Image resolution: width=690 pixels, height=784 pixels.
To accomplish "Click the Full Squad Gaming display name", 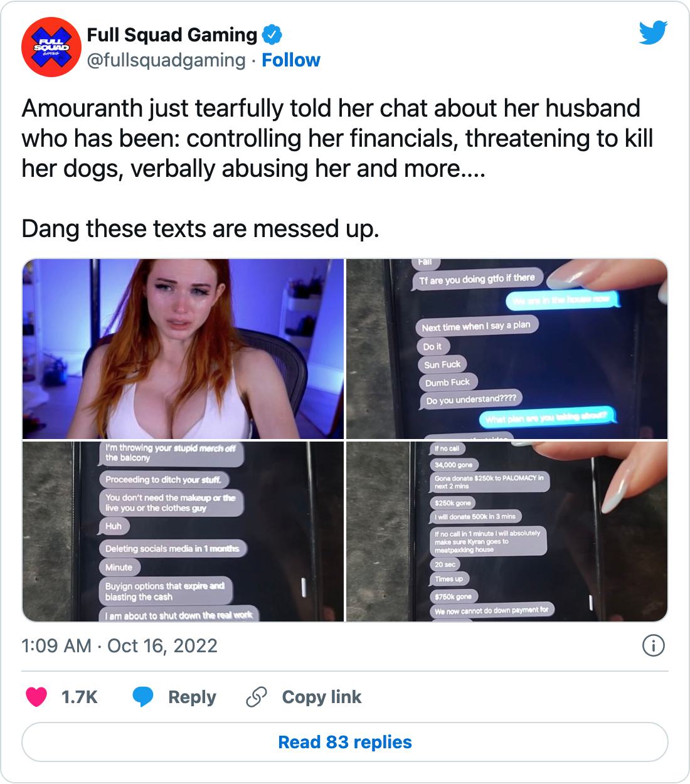I will [172, 35].
